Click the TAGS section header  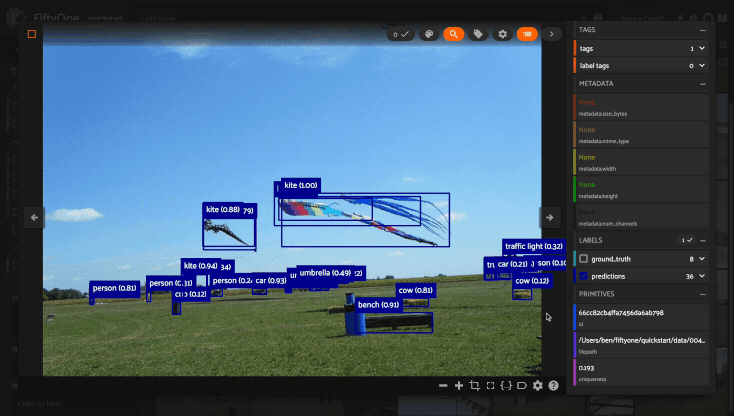(587, 30)
